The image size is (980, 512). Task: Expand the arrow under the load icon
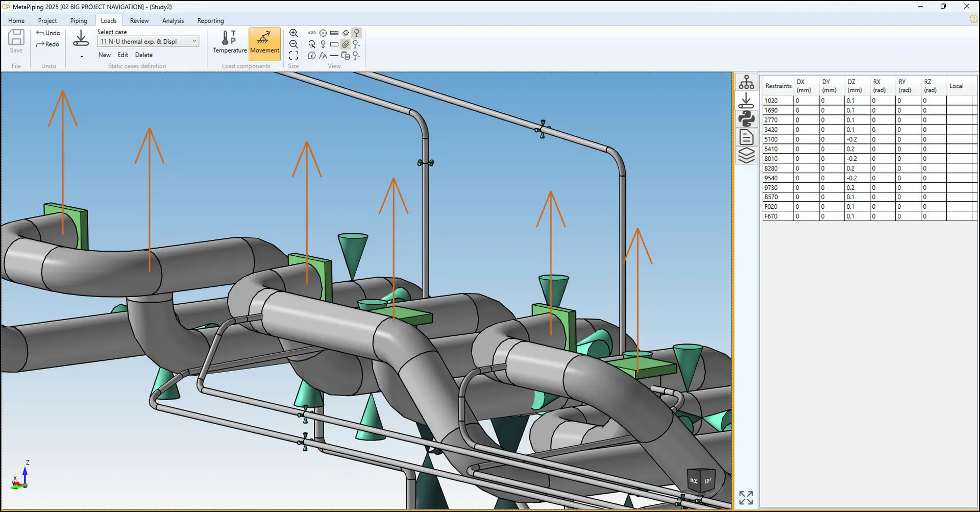coord(82,57)
